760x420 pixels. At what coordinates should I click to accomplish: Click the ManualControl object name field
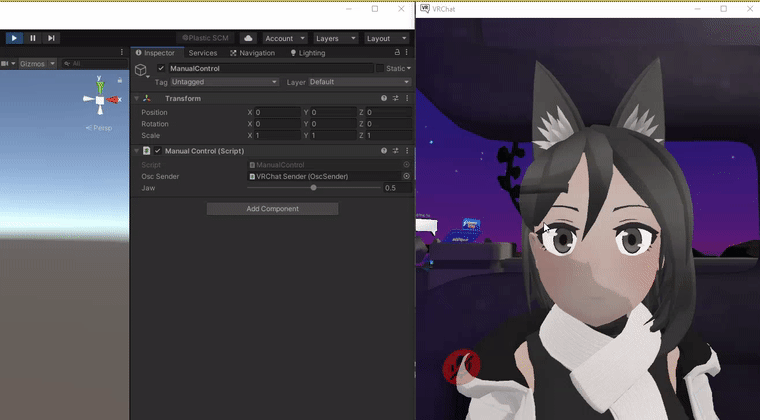(x=270, y=68)
